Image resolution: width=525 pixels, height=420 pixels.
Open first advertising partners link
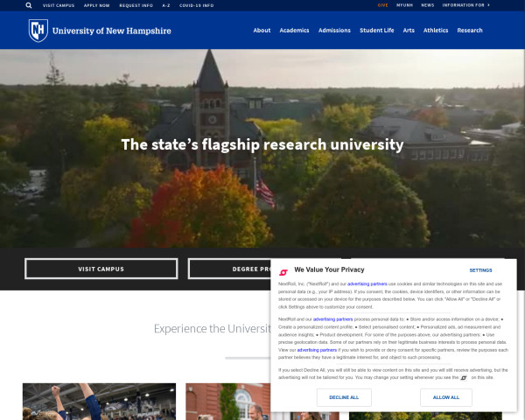click(x=367, y=284)
